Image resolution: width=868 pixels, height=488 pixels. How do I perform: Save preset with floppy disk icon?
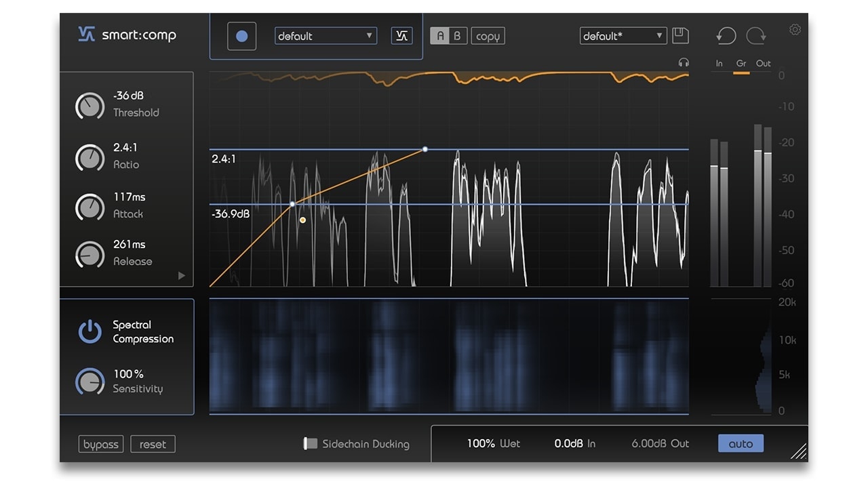point(680,36)
